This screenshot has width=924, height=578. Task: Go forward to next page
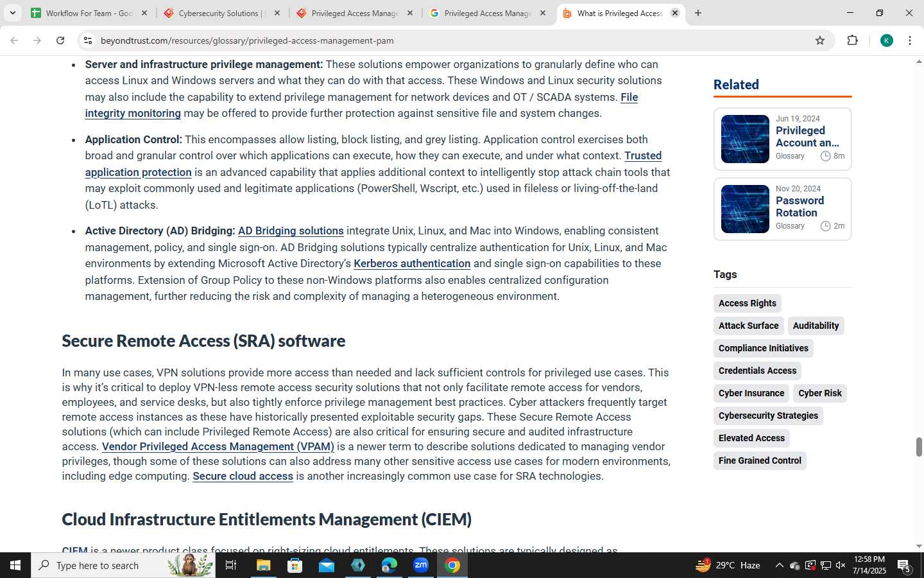tap(37, 40)
